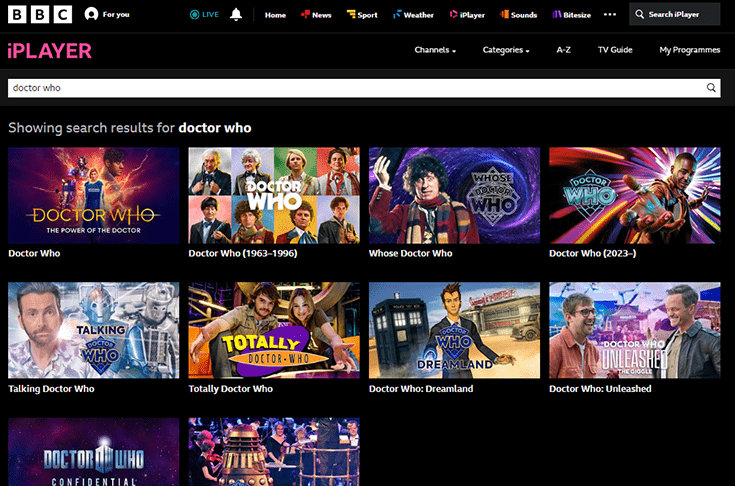Open Whose Doctor Who thumbnail
The image size is (735, 486).
(454, 195)
